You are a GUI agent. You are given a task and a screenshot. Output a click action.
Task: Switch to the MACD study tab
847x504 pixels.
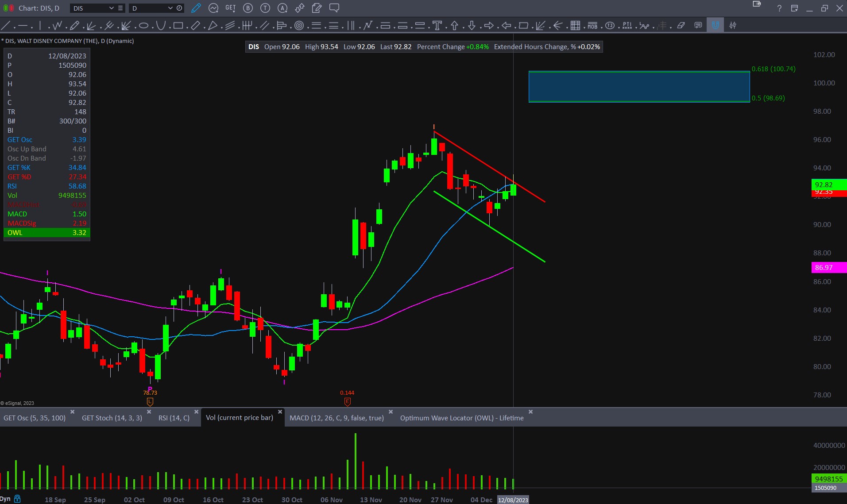tap(336, 418)
